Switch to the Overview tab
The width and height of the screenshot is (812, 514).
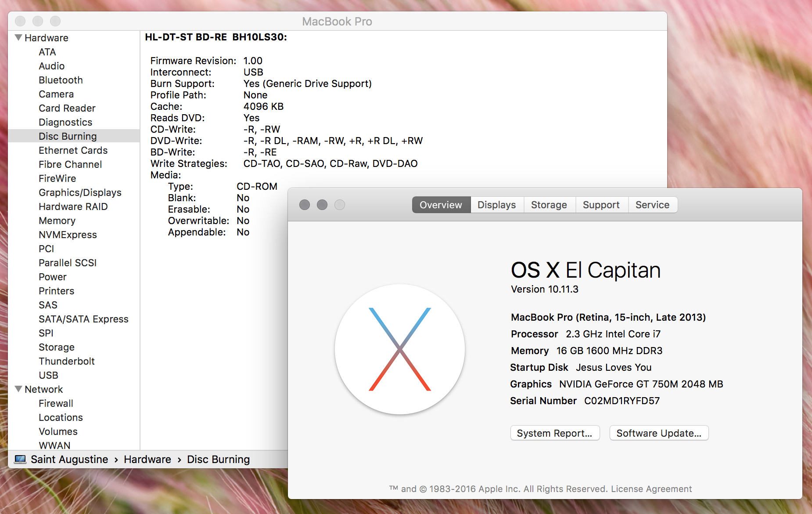point(441,205)
